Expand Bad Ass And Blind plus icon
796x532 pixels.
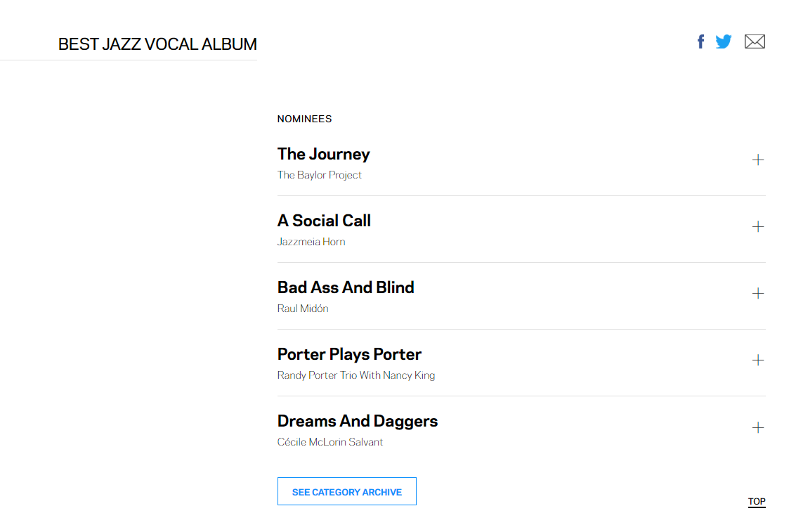coord(757,294)
